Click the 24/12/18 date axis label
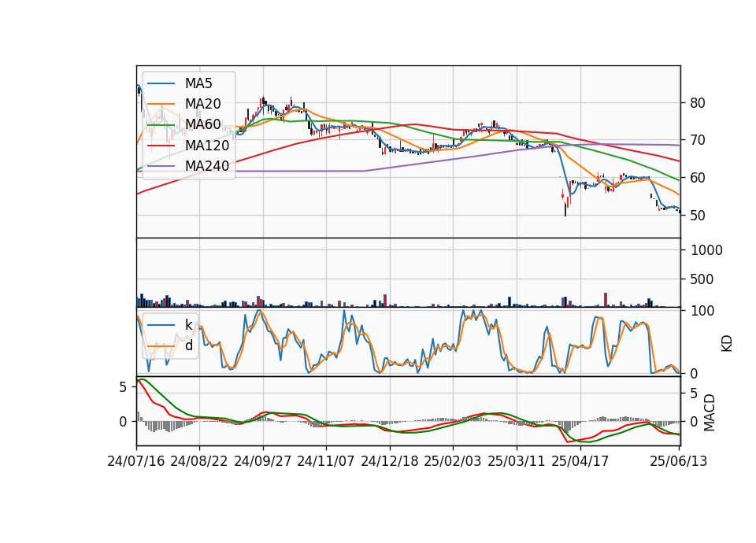This screenshot has height=543, width=756. tap(390, 461)
